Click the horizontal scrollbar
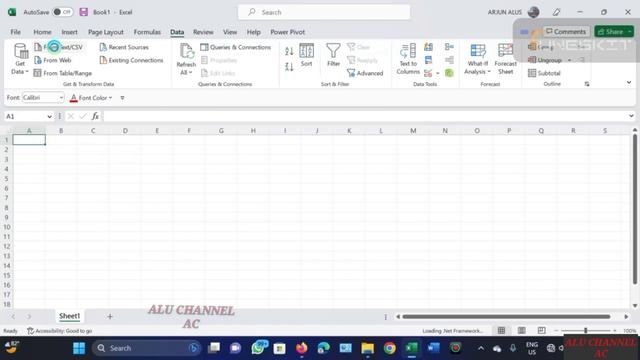This screenshot has height=360, width=640. 506,316
